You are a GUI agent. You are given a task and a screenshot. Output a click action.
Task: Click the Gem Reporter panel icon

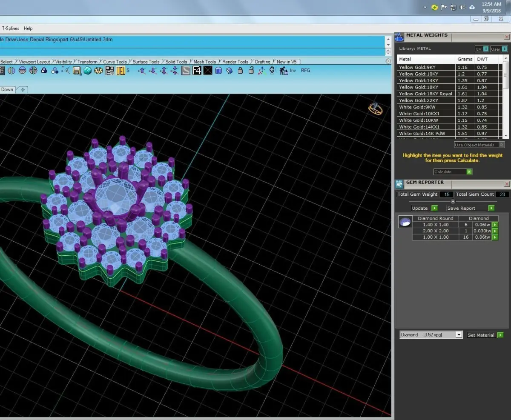399,184
